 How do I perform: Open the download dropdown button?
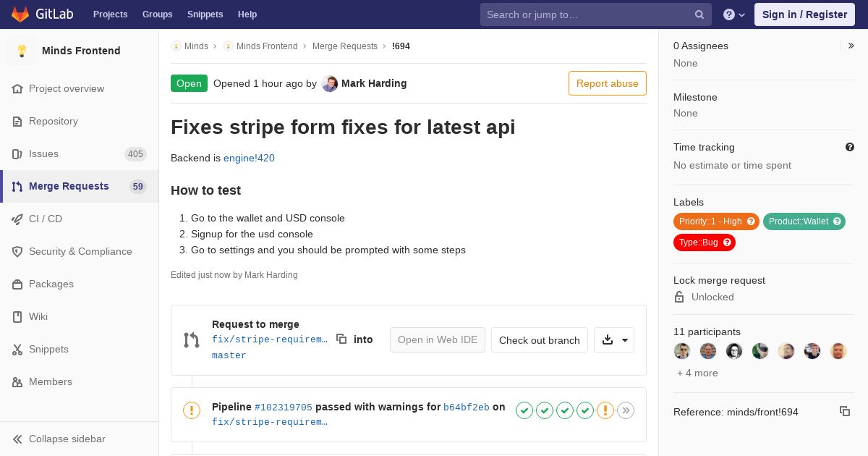click(x=614, y=339)
